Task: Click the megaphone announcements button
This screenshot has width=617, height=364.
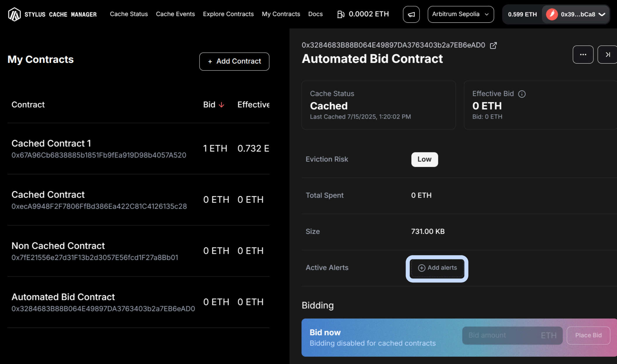Action: tap(411, 14)
